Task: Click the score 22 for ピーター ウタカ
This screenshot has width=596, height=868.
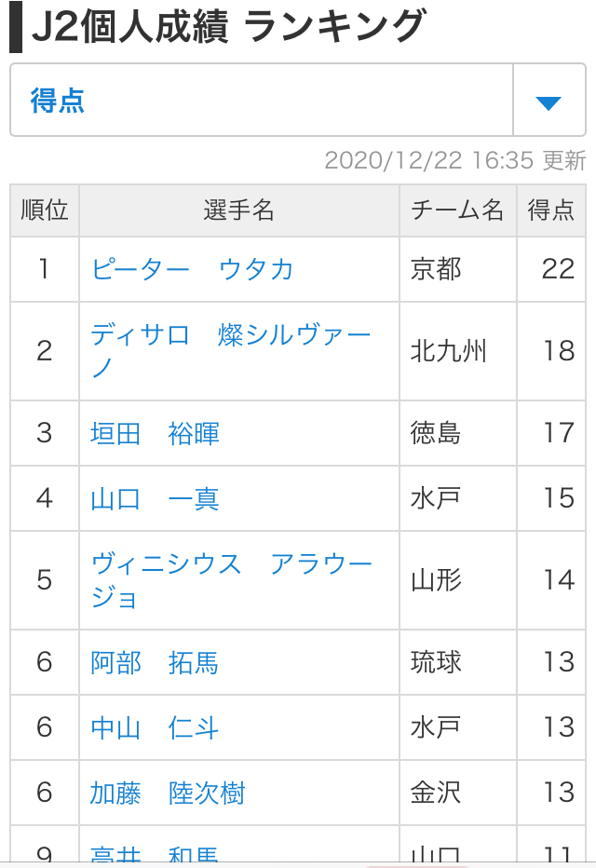Action: 558,269
